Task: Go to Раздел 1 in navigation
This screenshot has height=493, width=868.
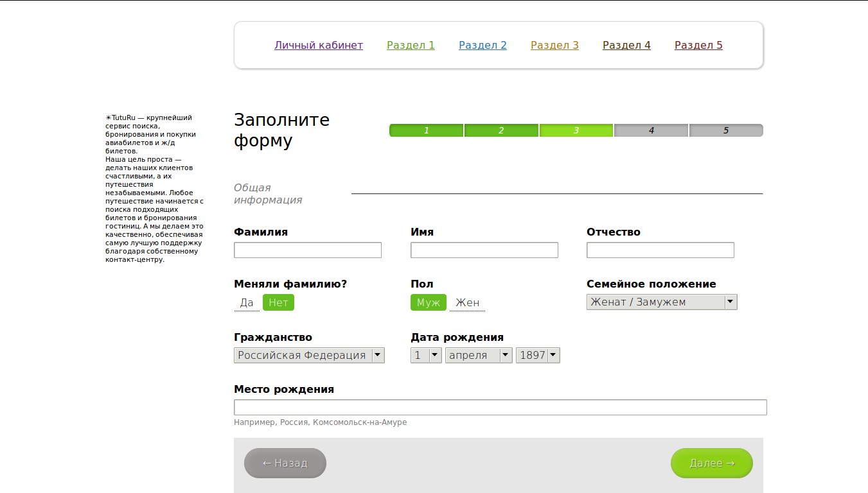Action: pos(411,45)
